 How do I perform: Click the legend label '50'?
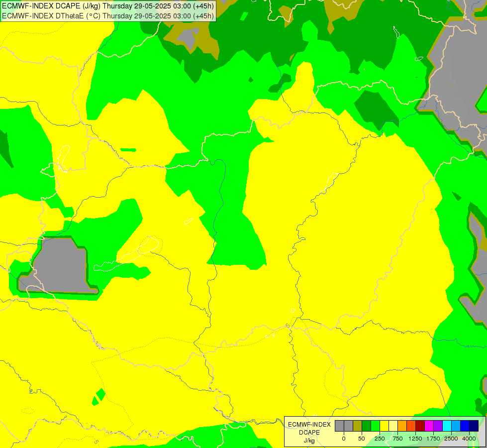362,439
